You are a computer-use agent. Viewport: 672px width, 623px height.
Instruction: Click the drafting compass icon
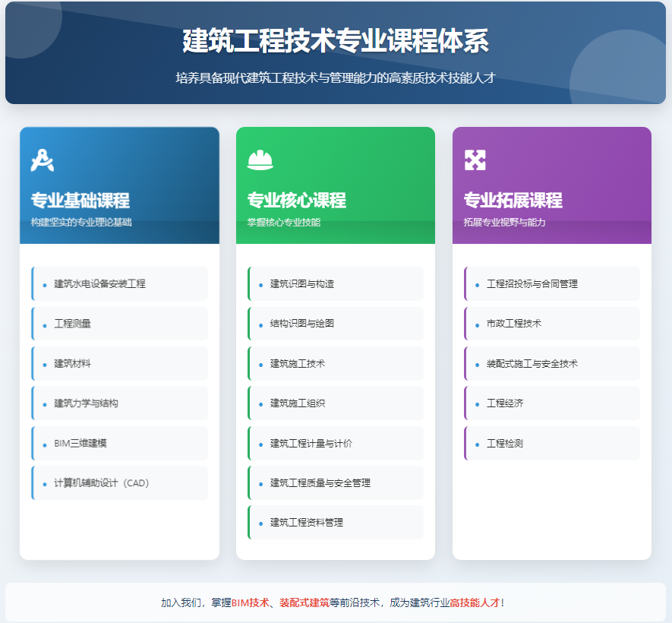click(43, 160)
